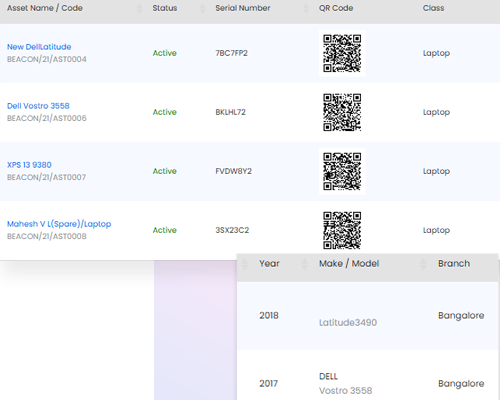Image resolution: width=500 pixels, height=400 pixels.
Task: Click the Make / Model column header
Action: tap(349, 263)
